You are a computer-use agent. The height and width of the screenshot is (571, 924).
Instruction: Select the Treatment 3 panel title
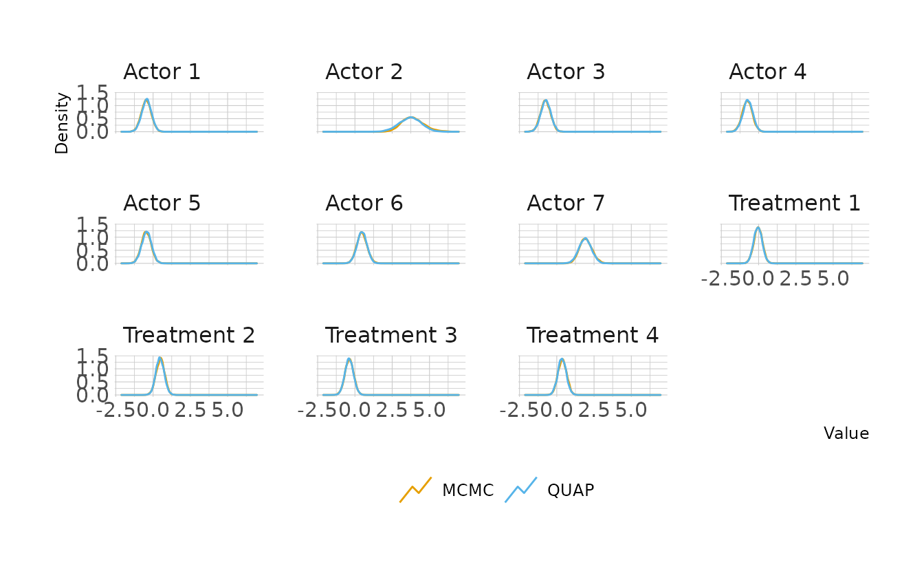(390, 336)
